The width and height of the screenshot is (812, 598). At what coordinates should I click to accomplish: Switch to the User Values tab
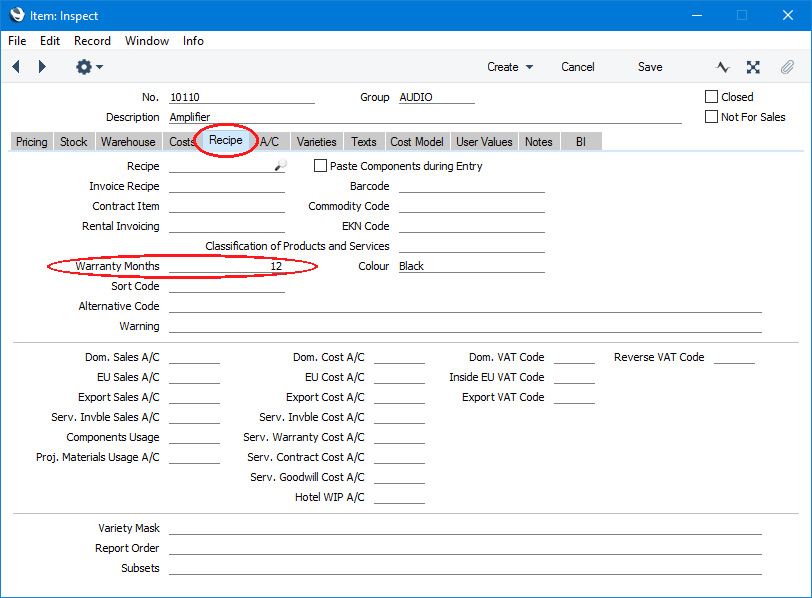tap(484, 142)
